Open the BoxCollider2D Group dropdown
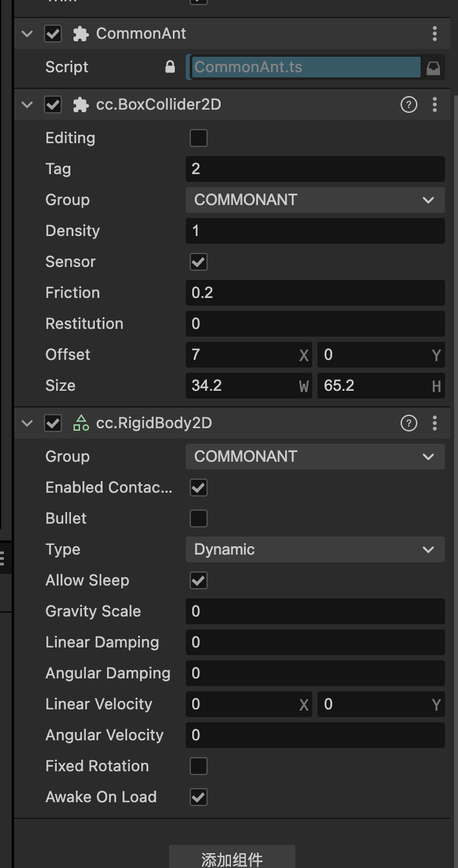Image resolution: width=458 pixels, height=868 pixels. (x=315, y=200)
